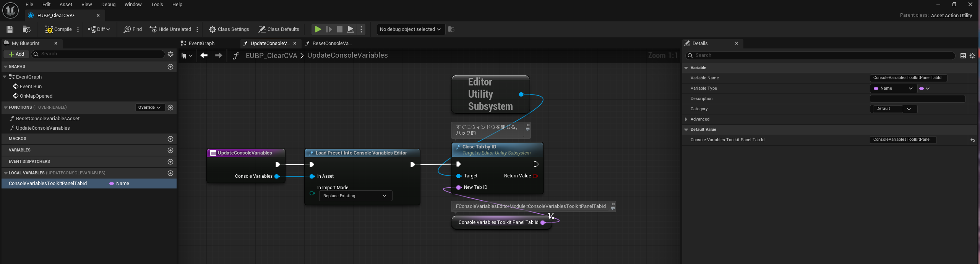Open Details property matrix grid icon
The height and width of the screenshot is (264, 980).
pos(963,56)
